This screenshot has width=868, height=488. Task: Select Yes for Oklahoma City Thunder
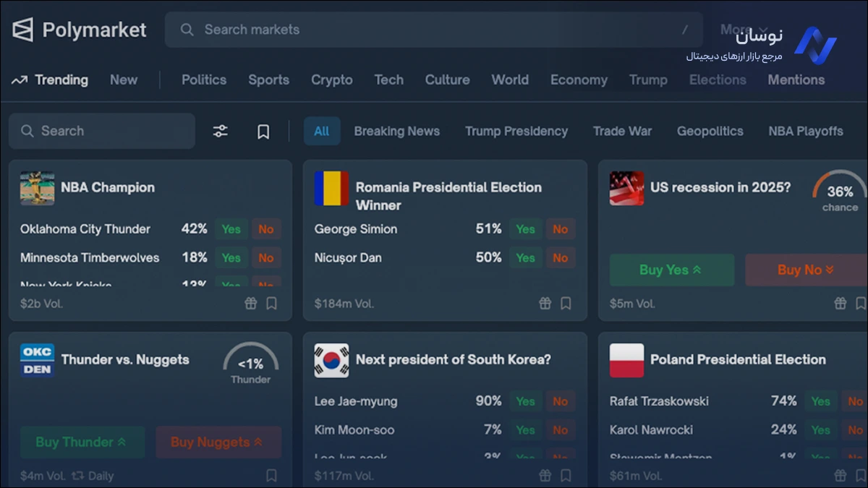point(231,229)
